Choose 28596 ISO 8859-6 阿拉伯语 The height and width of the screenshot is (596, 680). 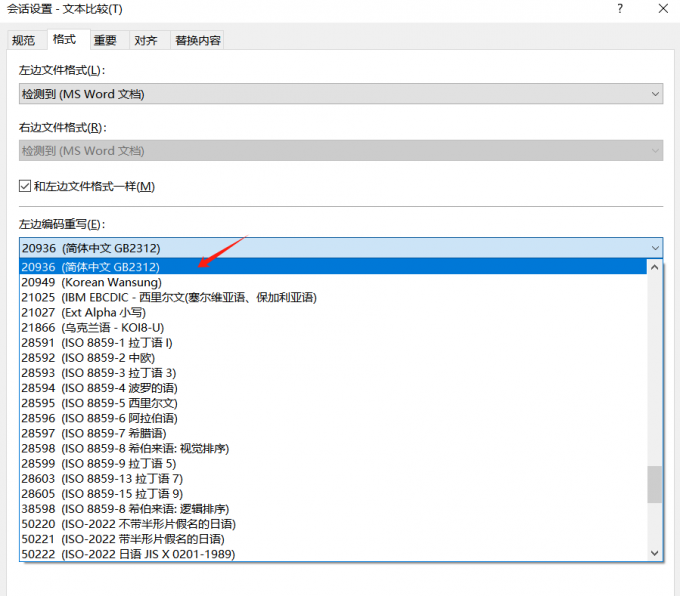[333, 418]
